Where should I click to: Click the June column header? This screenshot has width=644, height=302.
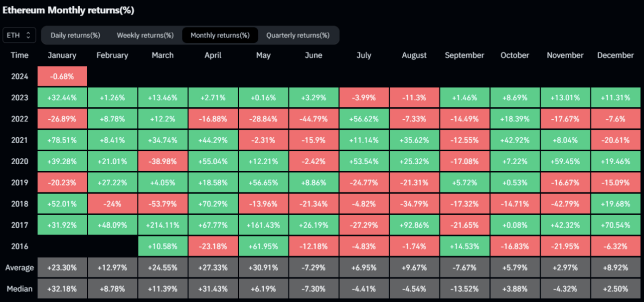click(x=314, y=55)
